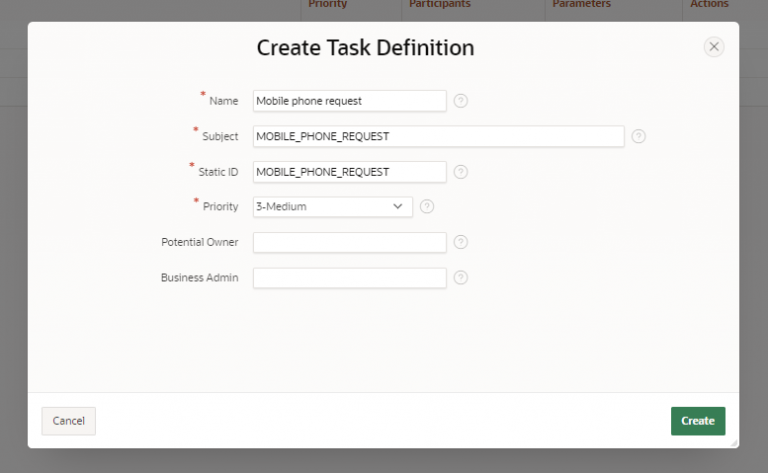The width and height of the screenshot is (768, 473).
Task: Click the Create button
Action: (x=698, y=421)
